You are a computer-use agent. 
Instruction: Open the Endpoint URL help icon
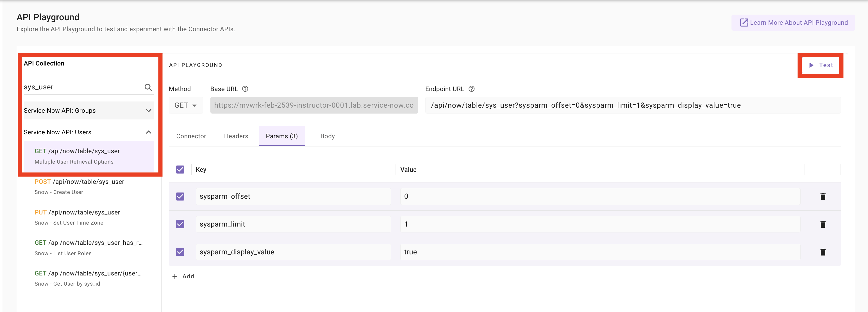[472, 89]
